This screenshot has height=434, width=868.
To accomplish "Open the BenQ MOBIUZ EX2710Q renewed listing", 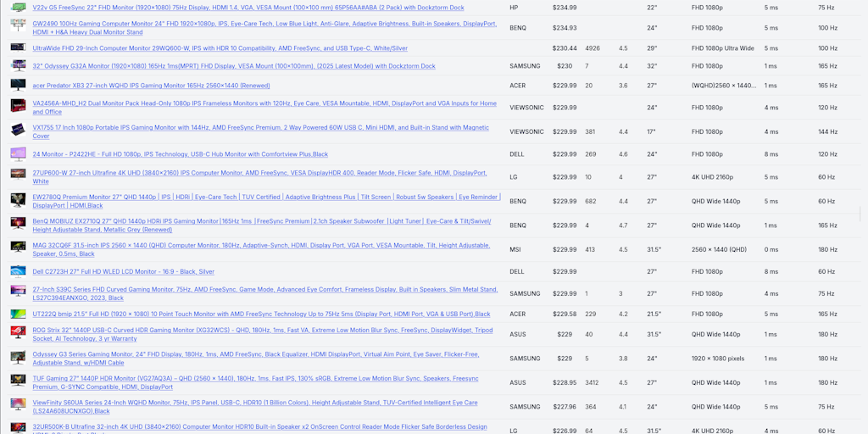I will point(261,220).
